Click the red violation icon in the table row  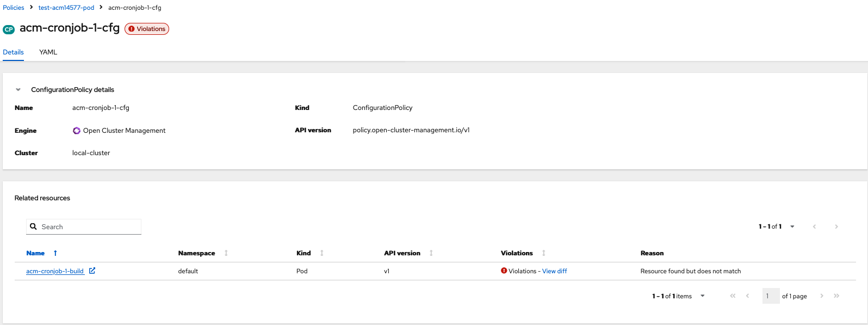pyautogui.click(x=504, y=271)
